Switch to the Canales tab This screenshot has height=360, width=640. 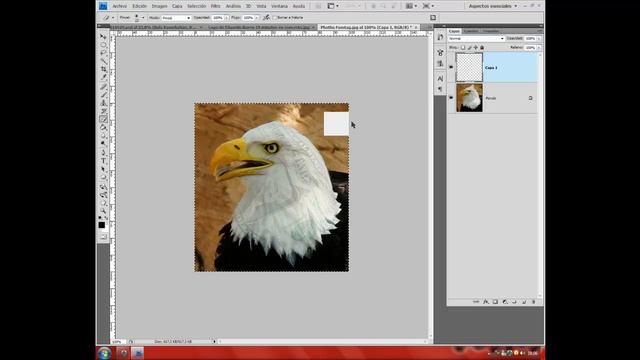click(471, 31)
